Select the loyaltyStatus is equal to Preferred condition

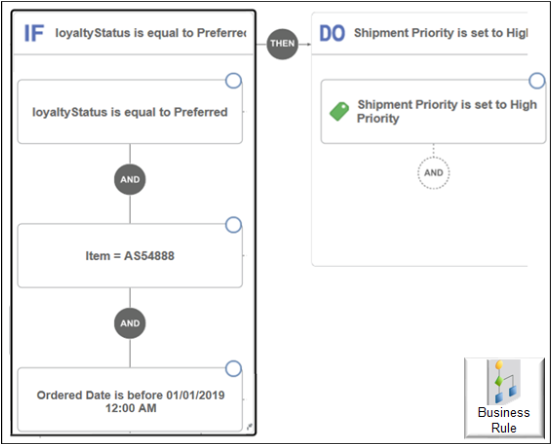pos(130,112)
